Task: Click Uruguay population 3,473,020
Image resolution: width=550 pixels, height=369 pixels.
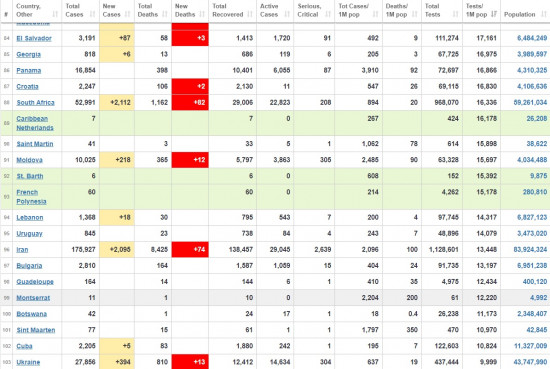Action: point(532,234)
